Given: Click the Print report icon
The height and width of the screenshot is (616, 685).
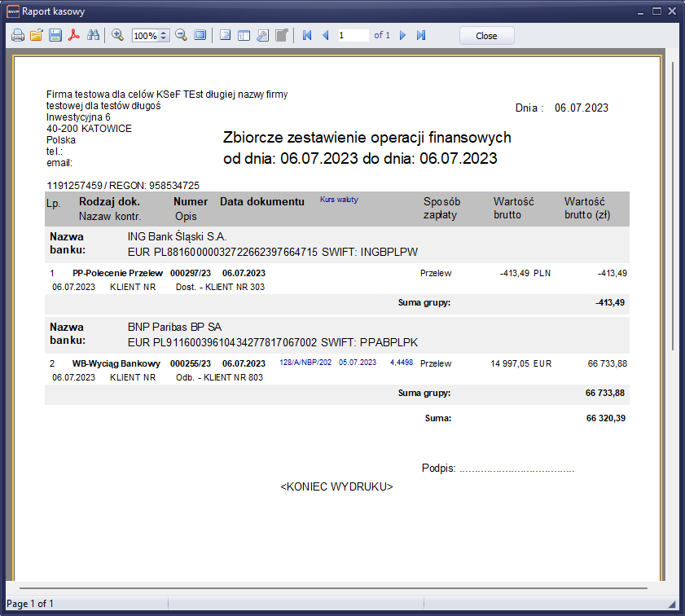Looking at the screenshot, I should pyautogui.click(x=18, y=36).
